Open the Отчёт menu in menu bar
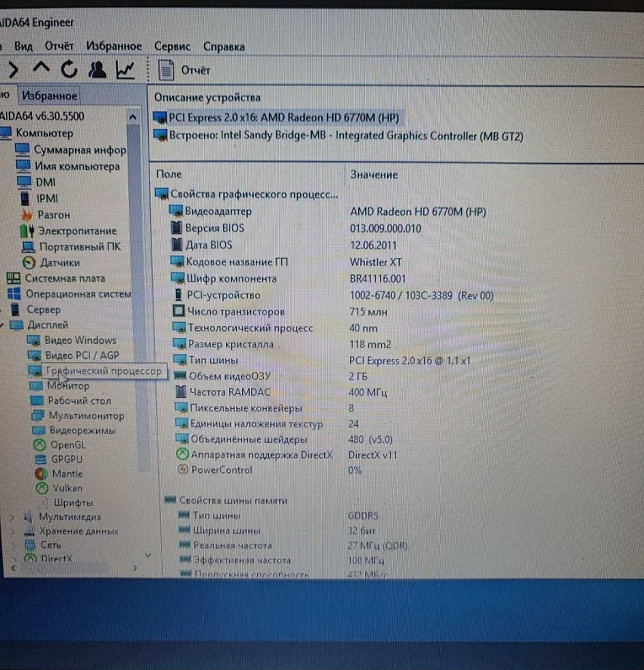This screenshot has height=670, width=644. [x=59, y=46]
